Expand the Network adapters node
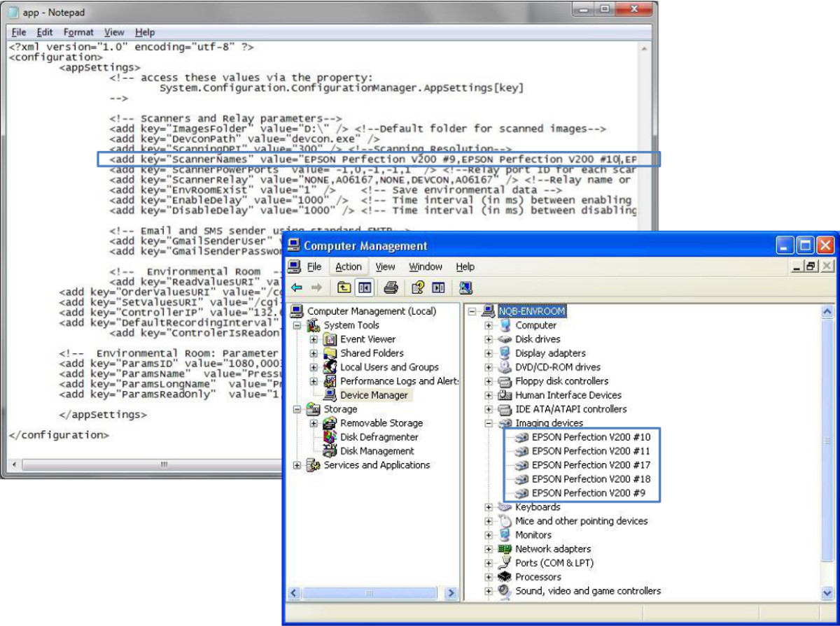 coord(489,549)
